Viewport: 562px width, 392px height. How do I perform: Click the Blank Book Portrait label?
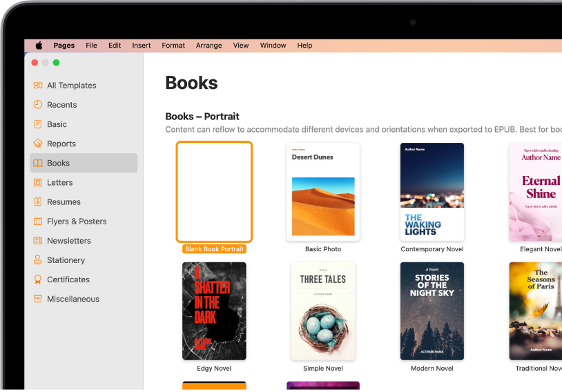click(214, 249)
